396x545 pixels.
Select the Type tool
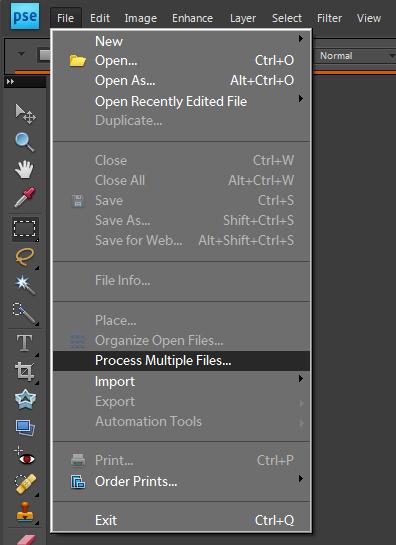click(24, 343)
